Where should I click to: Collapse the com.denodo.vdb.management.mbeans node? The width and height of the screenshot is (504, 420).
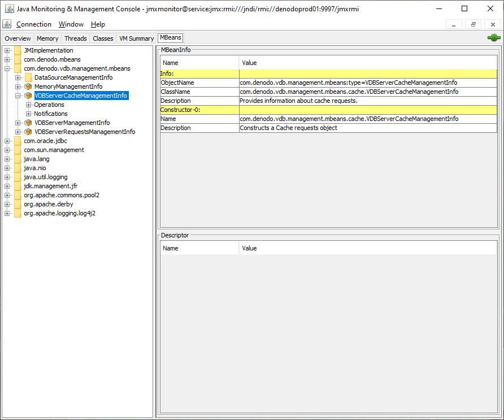pyautogui.click(x=7, y=68)
